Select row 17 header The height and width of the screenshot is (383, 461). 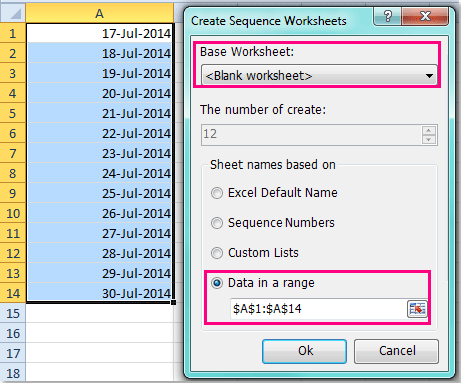tap(13, 353)
